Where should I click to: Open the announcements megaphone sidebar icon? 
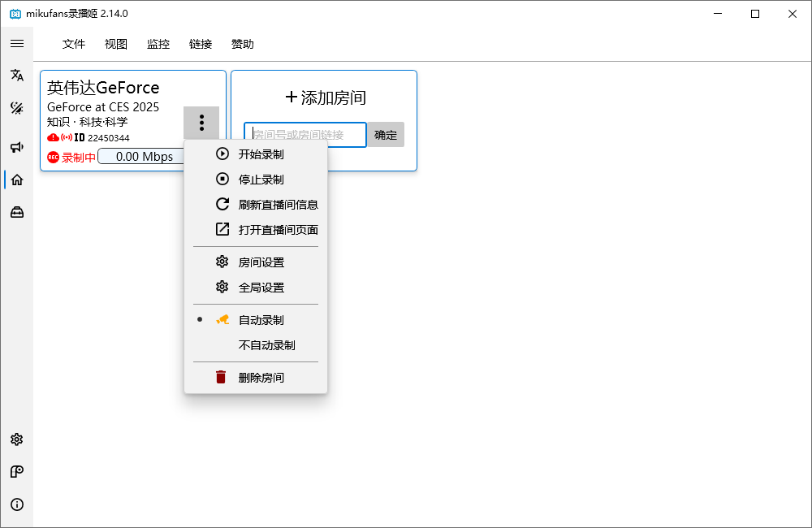[x=17, y=147]
